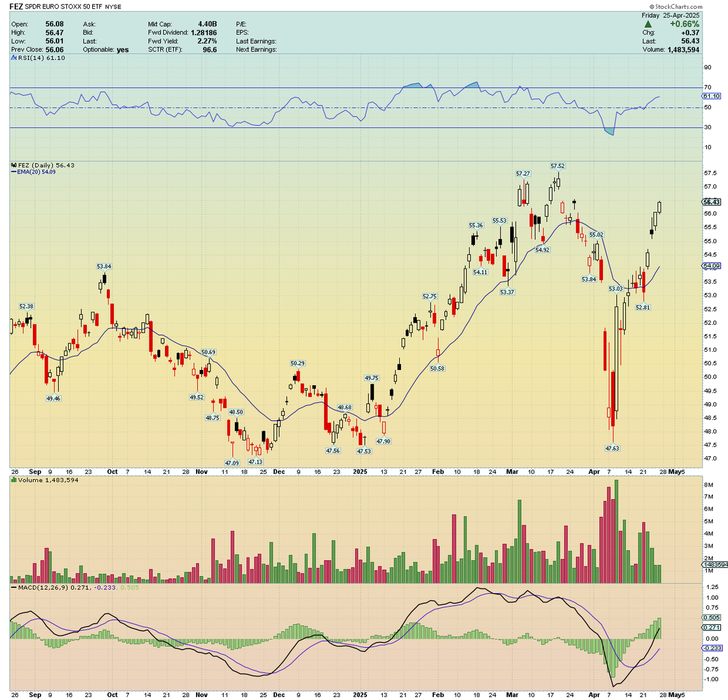Image resolution: width=728 pixels, height=700 pixels.
Task: Click the -0.233 MACD signal axis tag
Action: pyautogui.click(x=712, y=648)
